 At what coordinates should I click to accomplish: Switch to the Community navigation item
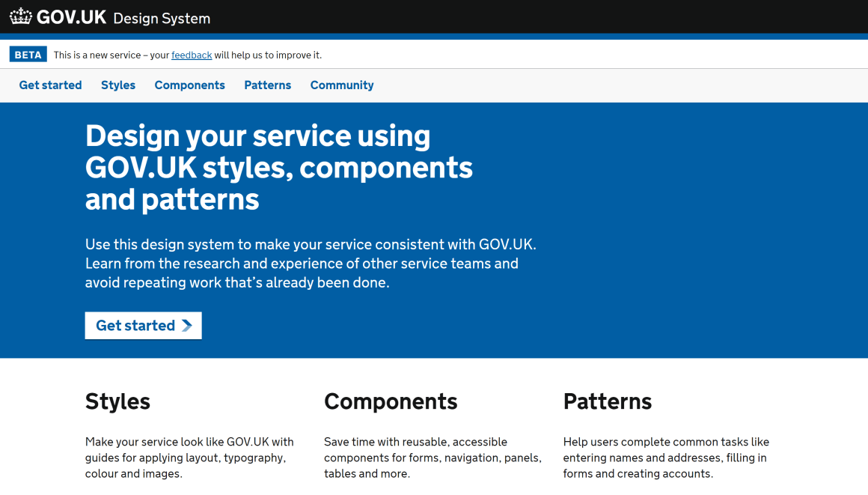[x=341, y=85]
